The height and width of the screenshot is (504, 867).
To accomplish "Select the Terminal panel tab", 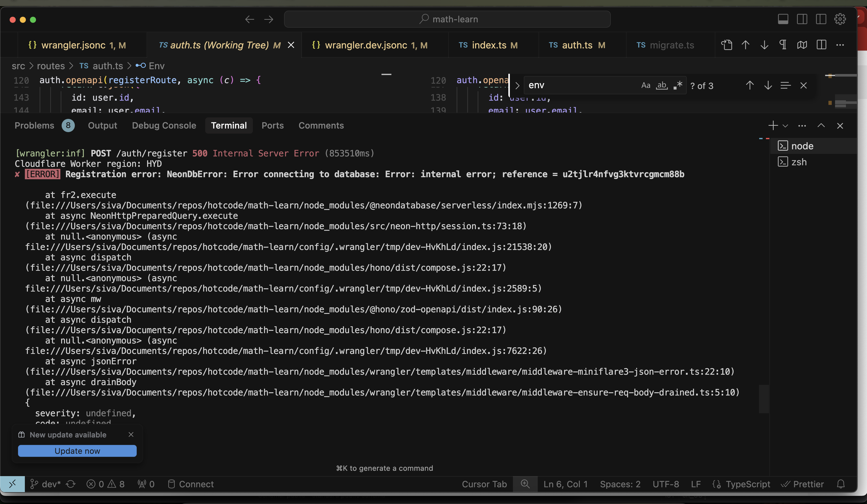I will click(229, 125).
